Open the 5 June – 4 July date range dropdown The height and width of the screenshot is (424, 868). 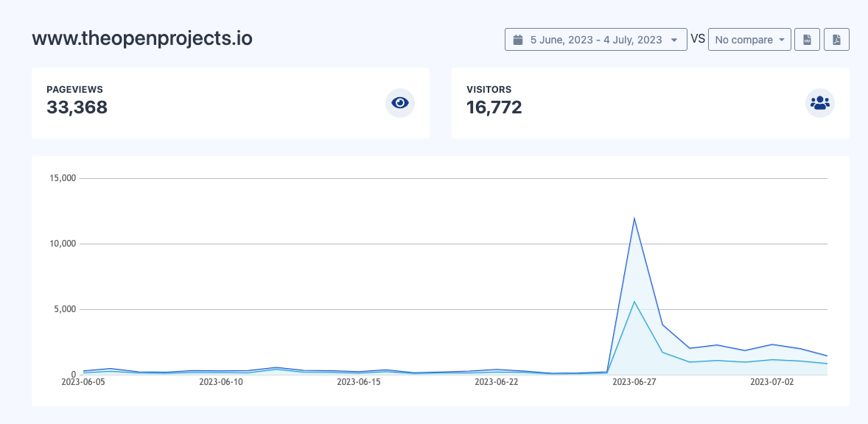tap(595, 40)
